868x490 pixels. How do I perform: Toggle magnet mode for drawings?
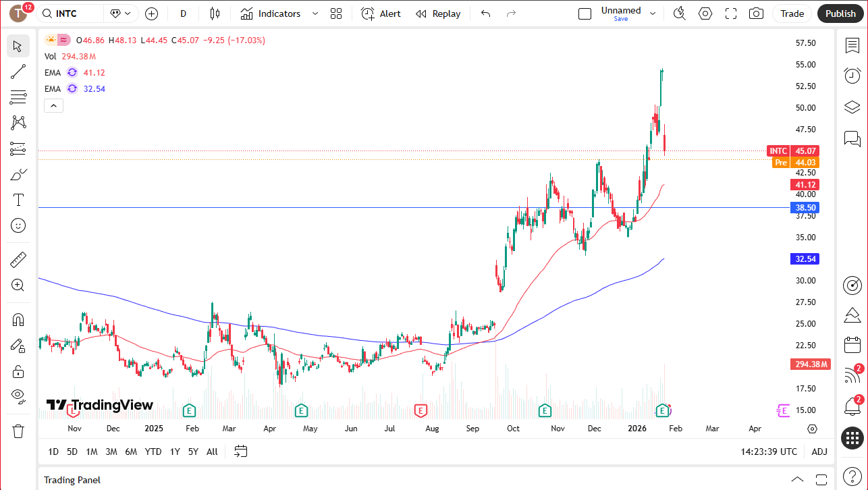coord(18,319)
